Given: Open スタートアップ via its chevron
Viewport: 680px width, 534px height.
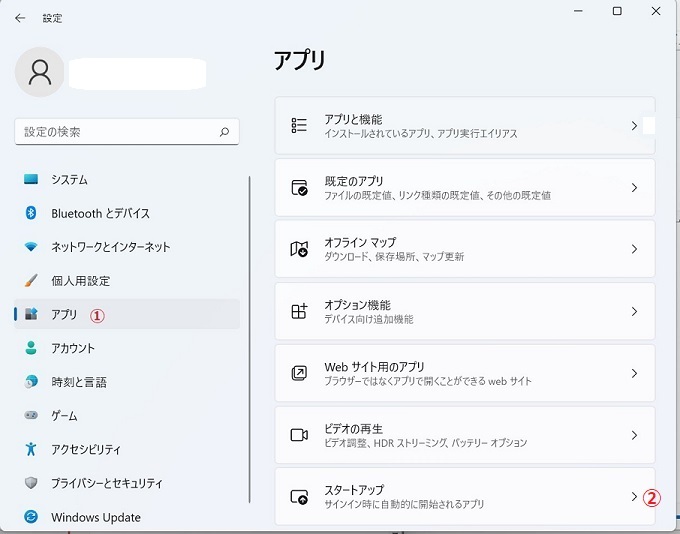Looking at the screenshot, I should pos(634,497).
